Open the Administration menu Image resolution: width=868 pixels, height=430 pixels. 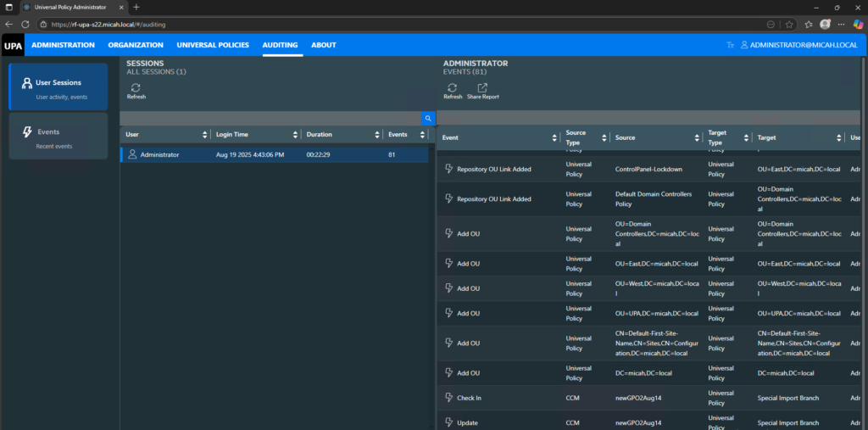click(x=63, y=45)
